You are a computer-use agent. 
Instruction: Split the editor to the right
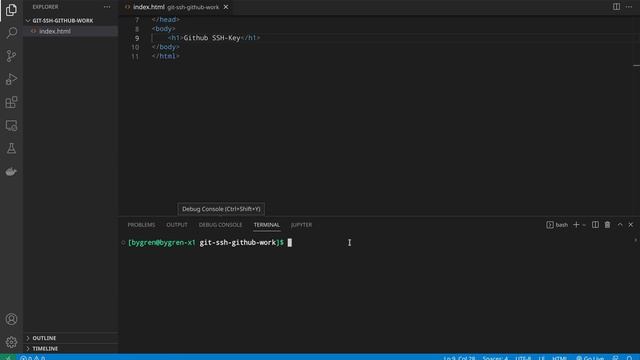click(616, 7)
